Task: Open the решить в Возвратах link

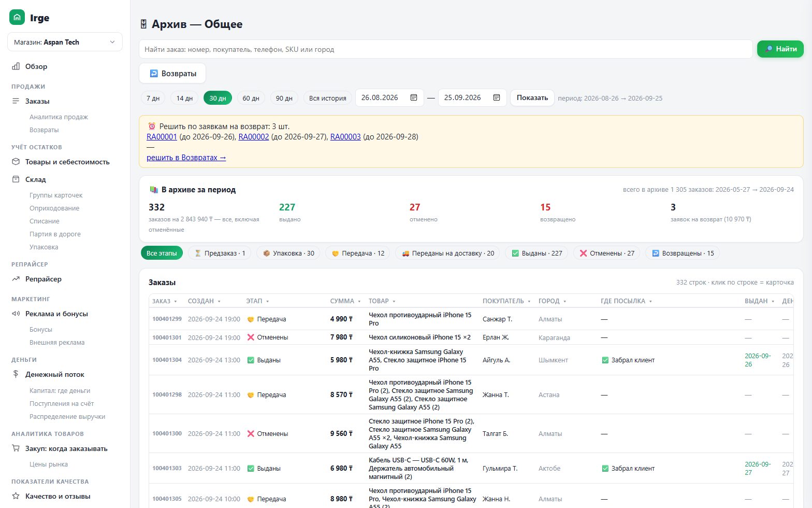Action: point(186,158)
